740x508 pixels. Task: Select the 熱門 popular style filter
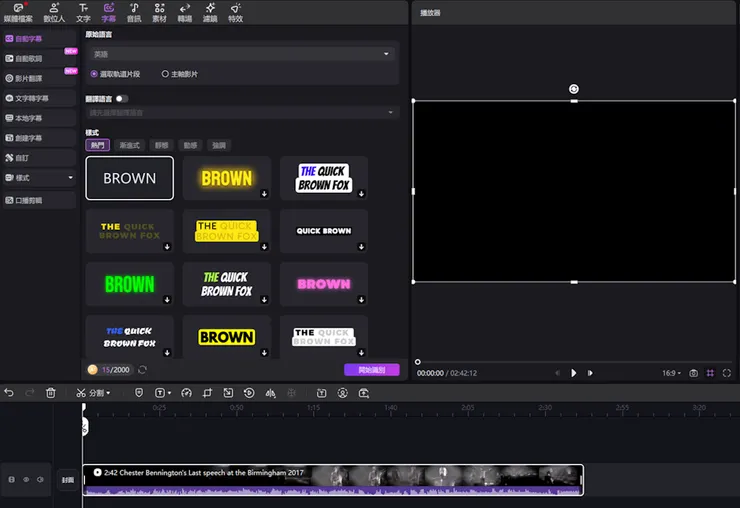tap(98, 145)
